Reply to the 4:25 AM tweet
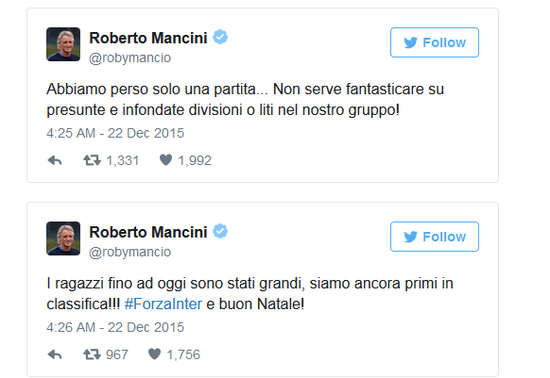 (55, 161)
